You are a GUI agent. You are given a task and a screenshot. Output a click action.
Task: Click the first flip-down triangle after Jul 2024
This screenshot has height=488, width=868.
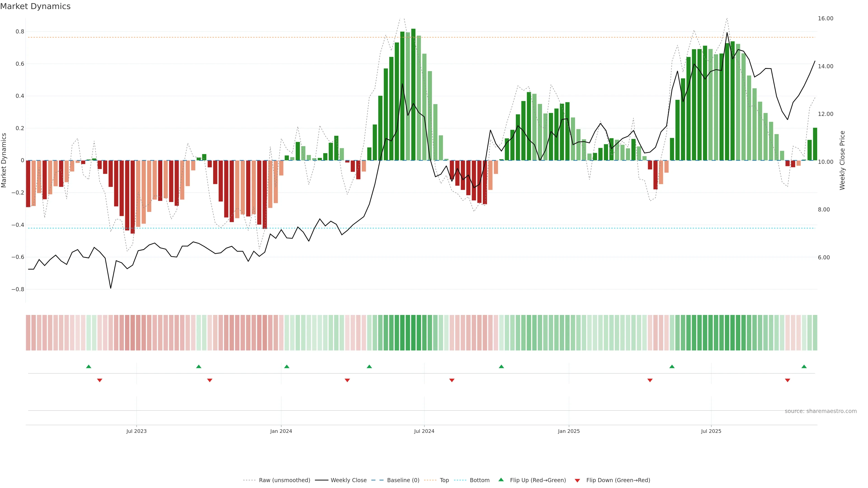452,380
